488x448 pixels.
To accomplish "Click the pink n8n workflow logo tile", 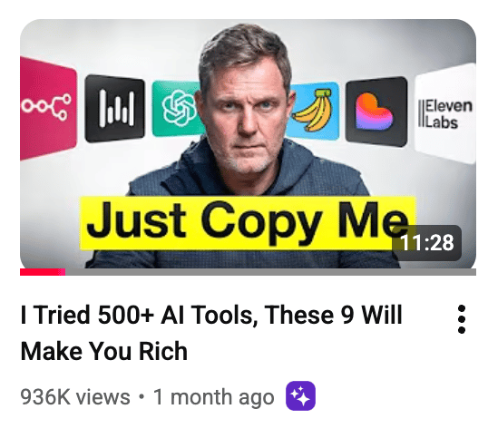I will (48, 108).
